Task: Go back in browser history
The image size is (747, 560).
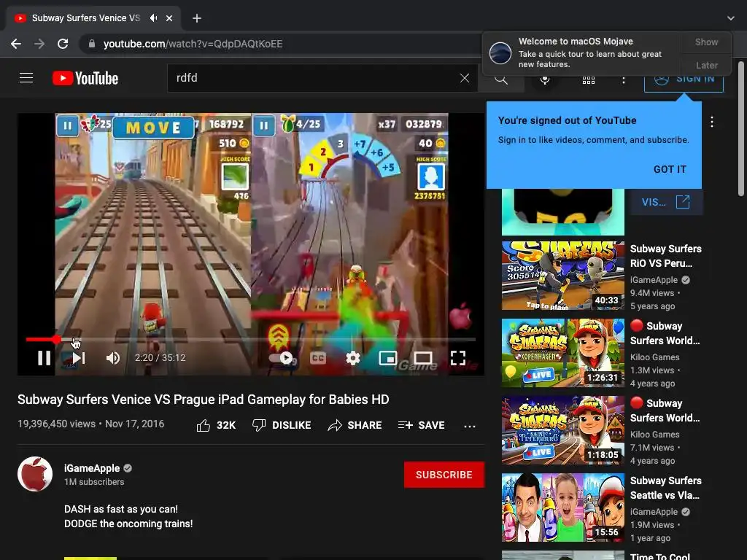Action: point(16,44)
